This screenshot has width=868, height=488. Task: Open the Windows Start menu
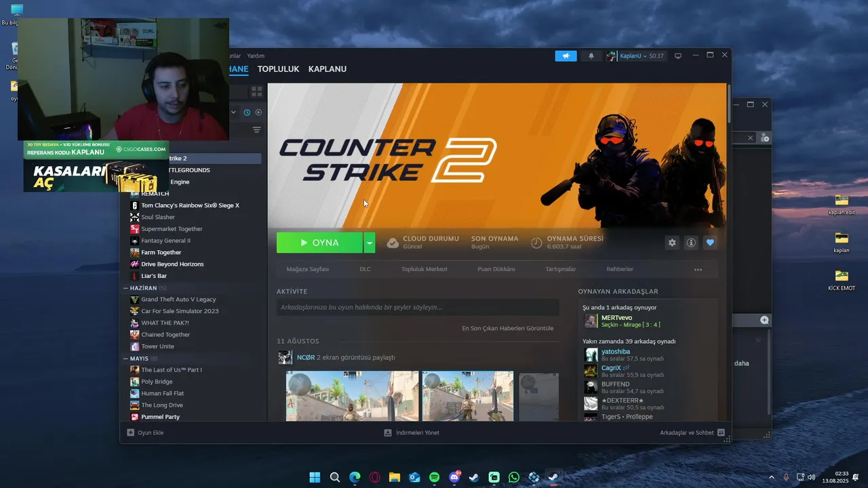tap(315, 477)
